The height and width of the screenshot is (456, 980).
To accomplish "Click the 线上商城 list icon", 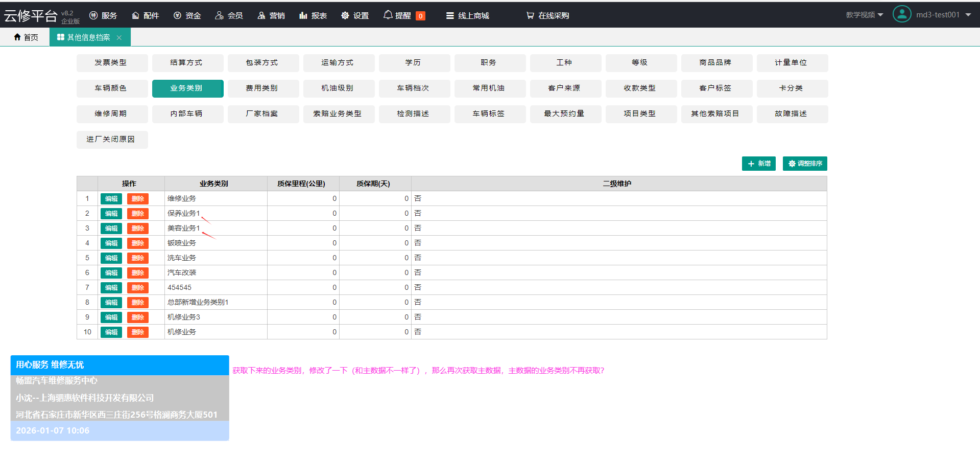I will (x=450, y=16).
